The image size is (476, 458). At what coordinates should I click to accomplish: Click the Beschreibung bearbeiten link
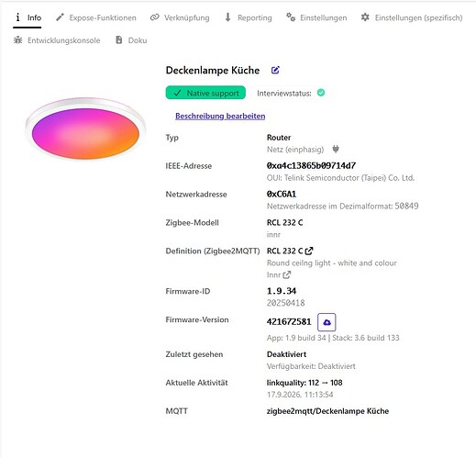[220, 116]
